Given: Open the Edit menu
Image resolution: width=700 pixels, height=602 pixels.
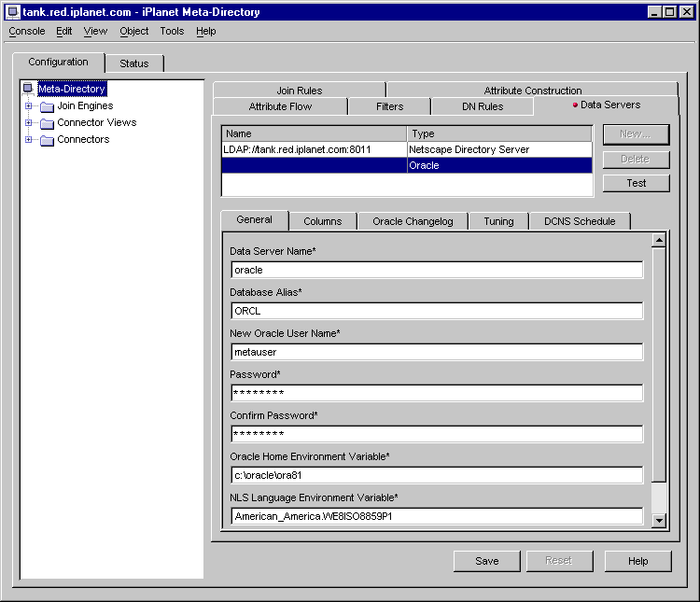Looking at the screenshot, I should tap(63, 31).
